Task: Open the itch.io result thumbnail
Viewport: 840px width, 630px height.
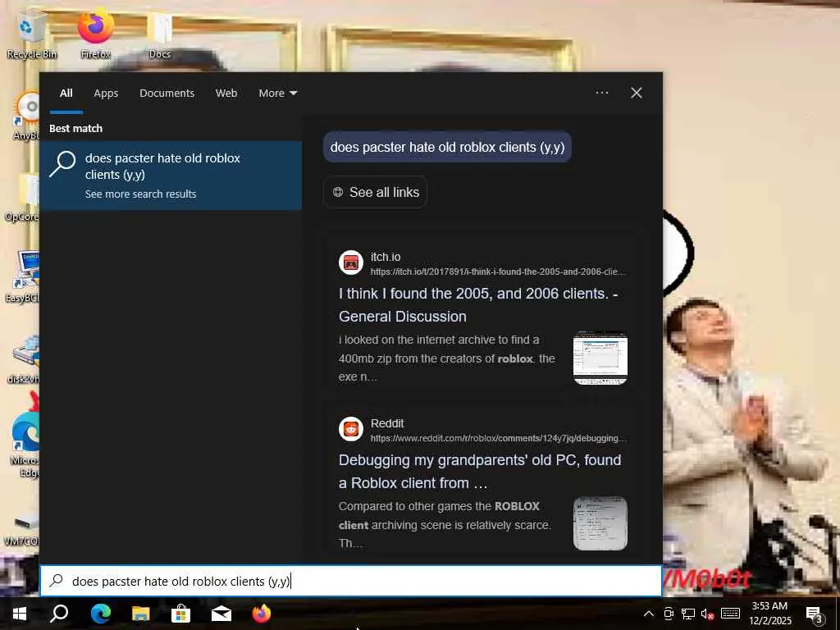Action: (600, 358)
